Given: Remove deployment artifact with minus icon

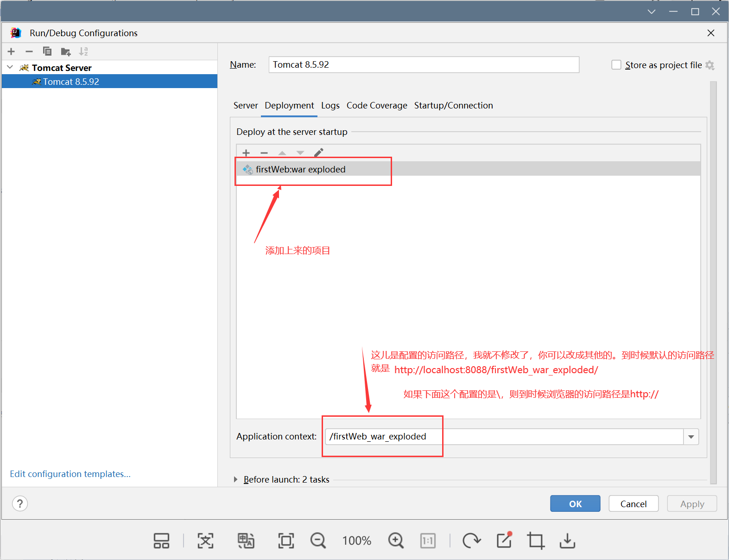Looking at the screenshot, I should pos(264,153).
